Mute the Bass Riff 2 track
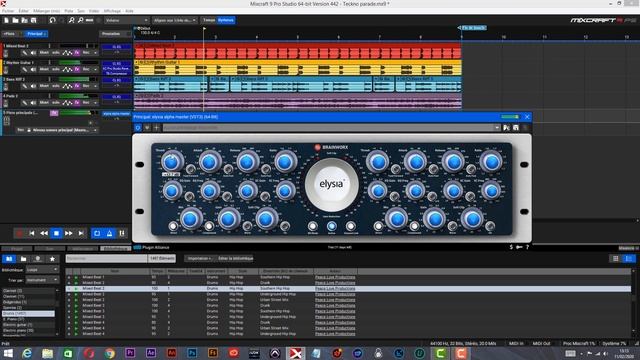 (x=44, y=86)
